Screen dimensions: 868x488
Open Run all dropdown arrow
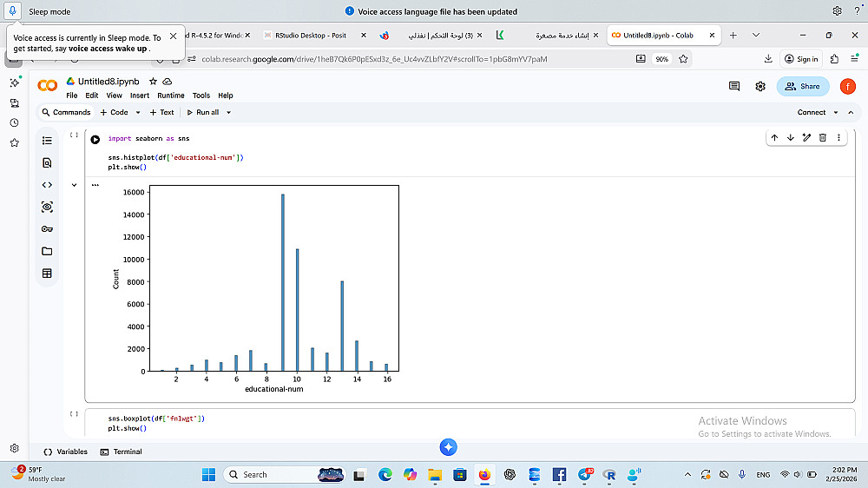pos(228,112)
